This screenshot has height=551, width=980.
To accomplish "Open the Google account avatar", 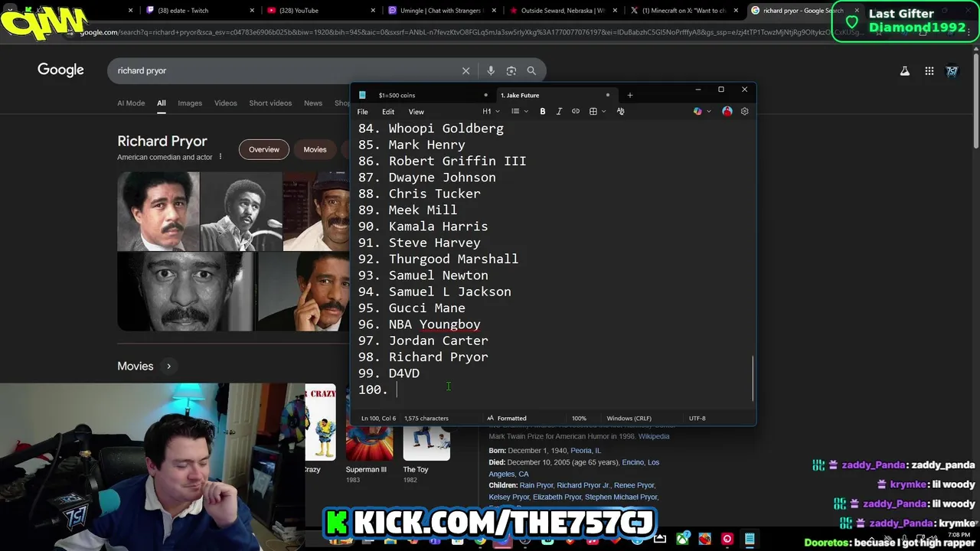I will tap(952, 70).
